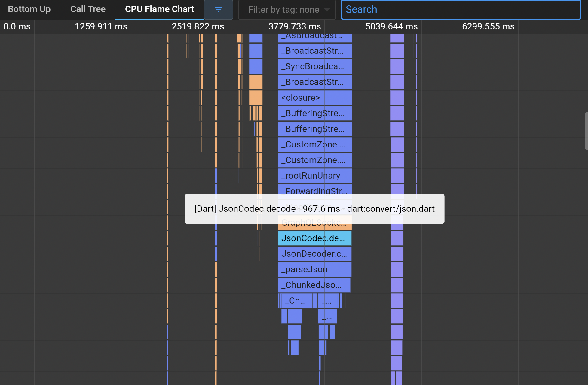This screenshot has width=588, height=385.
Task: Click the 2519.822 ms timeline marker
Action: [198, 26]
